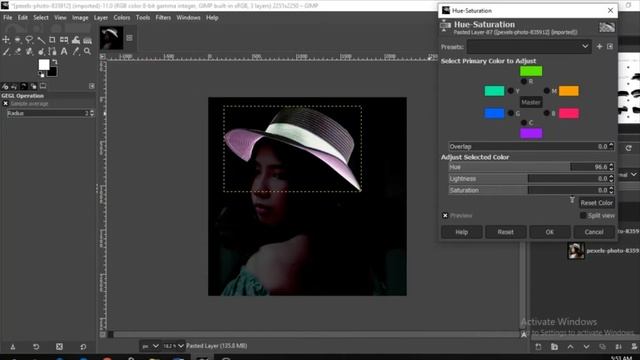Viewport: 640px width, 360px height.
Task: Select the Zoom magnifier tool
Action: (x=87, y=51)
